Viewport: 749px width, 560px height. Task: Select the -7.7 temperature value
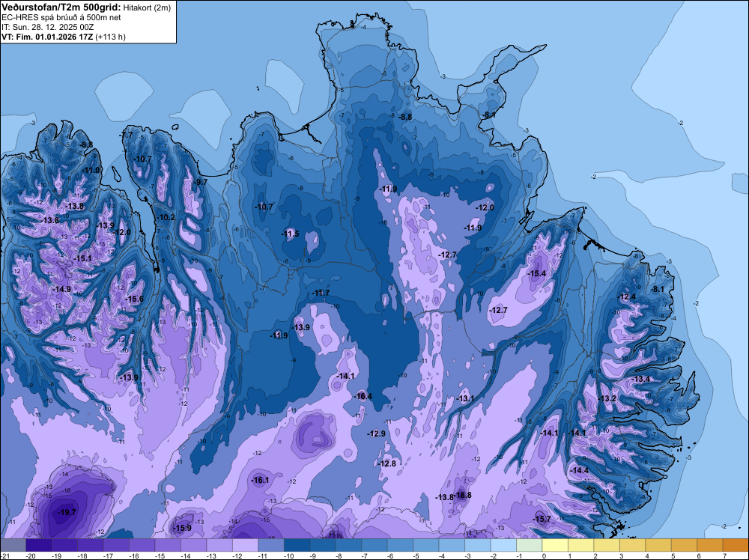coord(127,135)
